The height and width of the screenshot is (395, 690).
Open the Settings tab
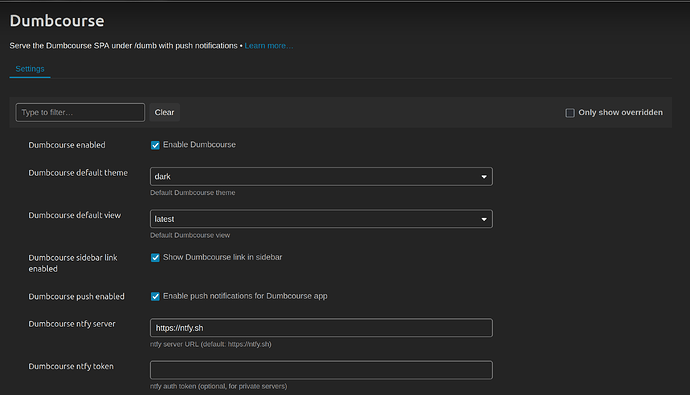(x=30, y=69)
